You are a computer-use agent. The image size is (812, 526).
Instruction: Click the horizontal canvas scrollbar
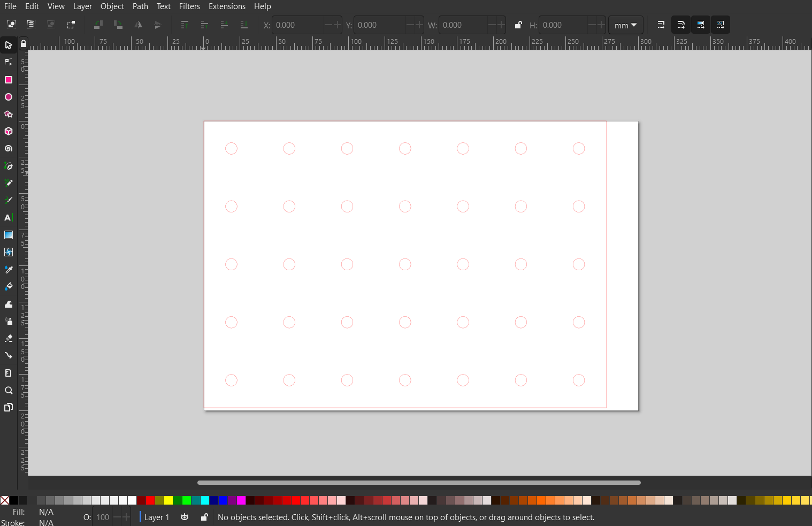coord(419,482)
